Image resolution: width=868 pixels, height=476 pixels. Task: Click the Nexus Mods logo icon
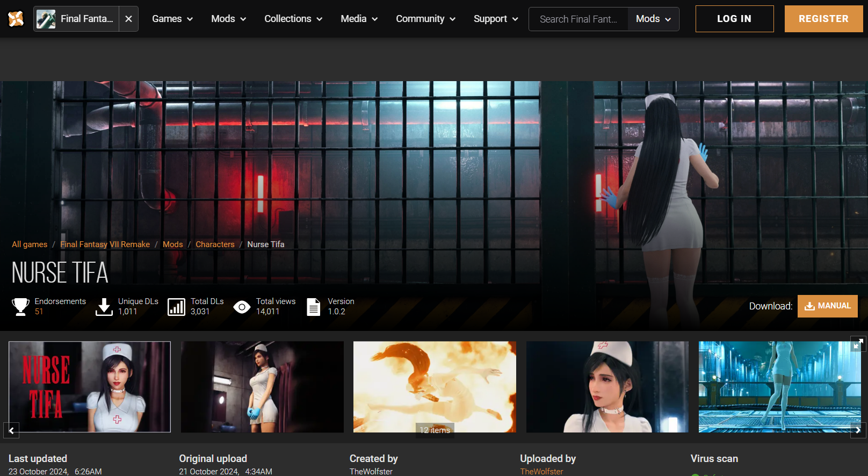pyautogui.click(x=16, y=19)
